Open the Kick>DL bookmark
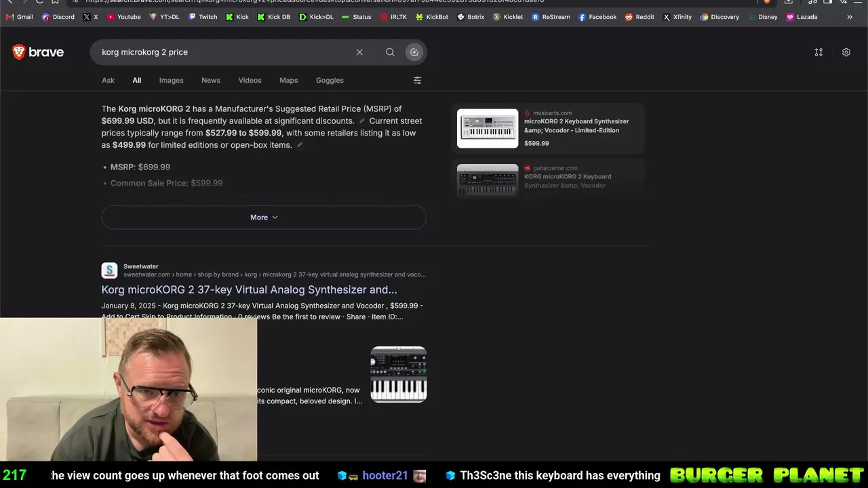The height and width of the screenshot is (488, 868). point(316,17)
